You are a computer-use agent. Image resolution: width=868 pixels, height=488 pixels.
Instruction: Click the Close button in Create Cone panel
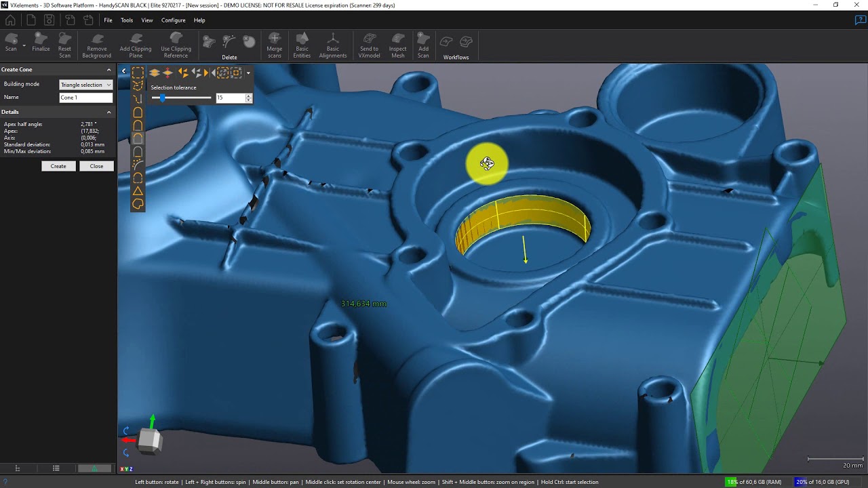click(96, 166)
